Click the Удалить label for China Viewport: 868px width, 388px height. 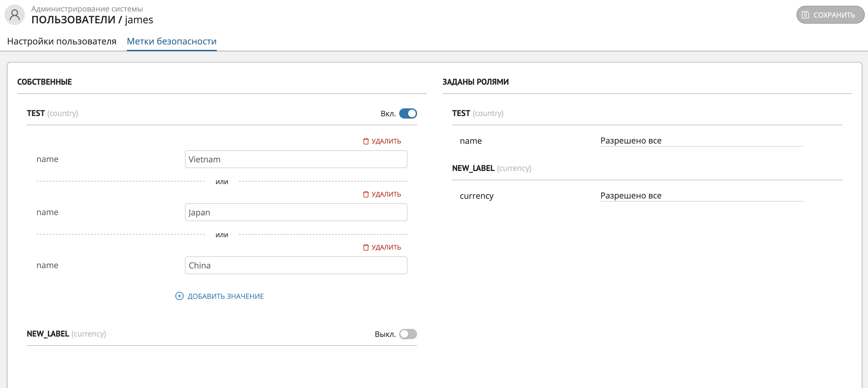click(x=386, y=247)
